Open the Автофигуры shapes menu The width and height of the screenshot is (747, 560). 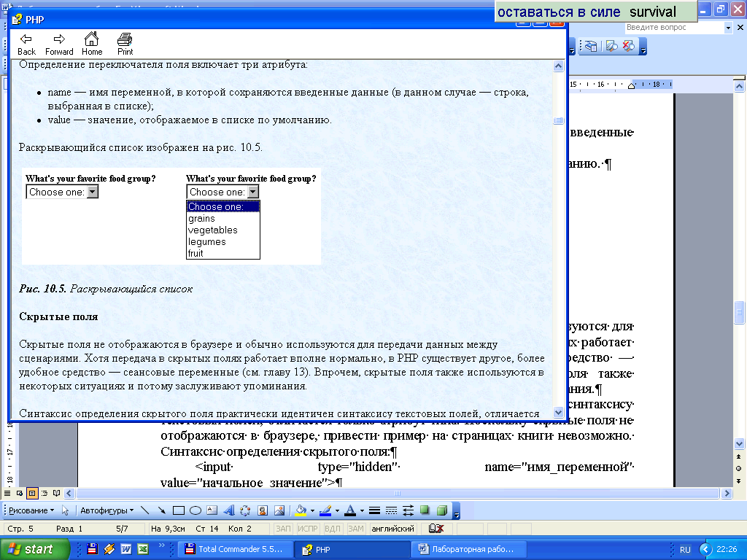pyautogui.click(x=107, y=510)
